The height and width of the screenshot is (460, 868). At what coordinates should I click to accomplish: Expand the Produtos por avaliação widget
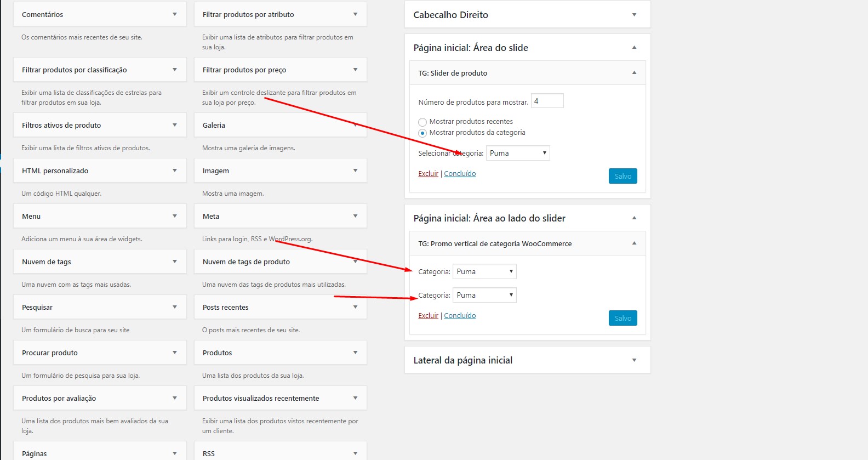pos(100,398)
